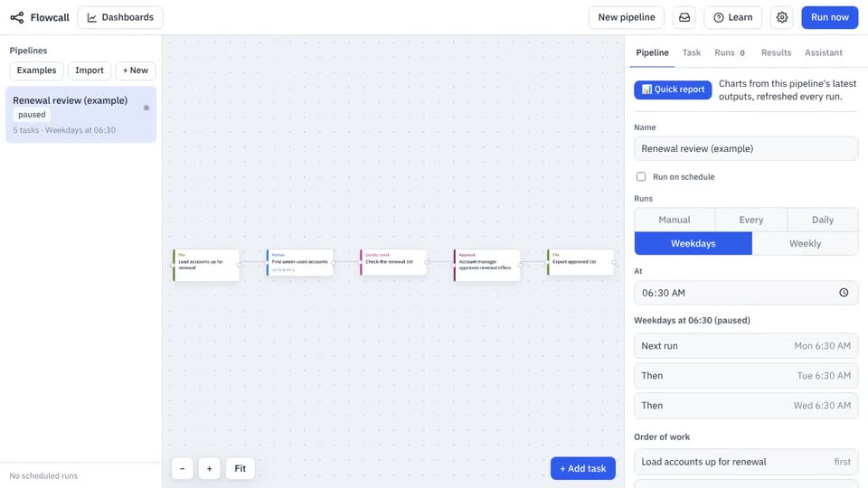
Task: Click the paused status badge
Action: click(x=32, y=115)
